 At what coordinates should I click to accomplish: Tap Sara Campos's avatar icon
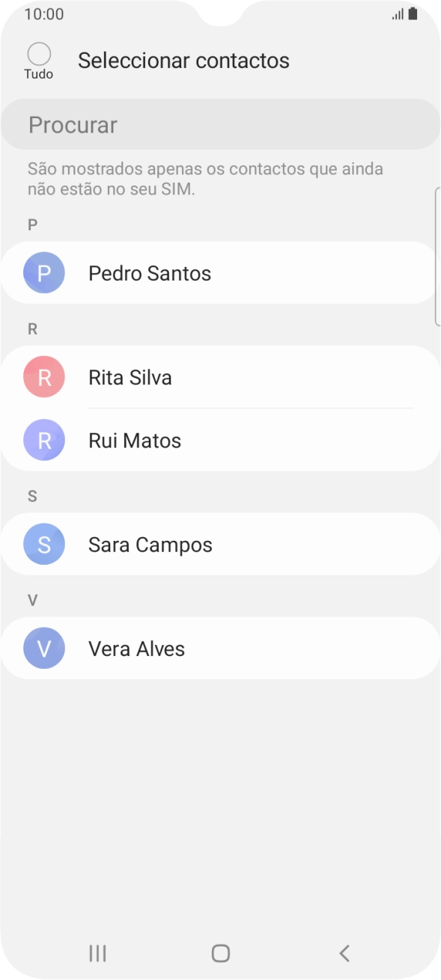43,544
